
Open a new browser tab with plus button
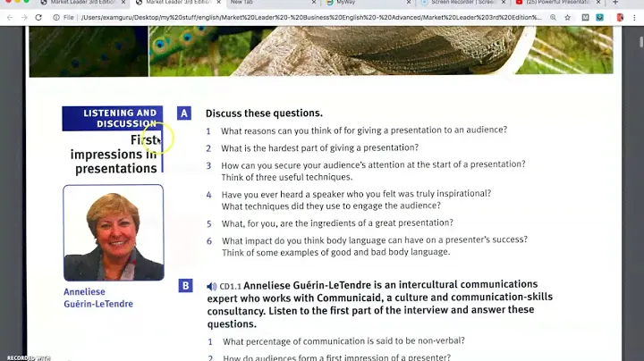[615, 4]
